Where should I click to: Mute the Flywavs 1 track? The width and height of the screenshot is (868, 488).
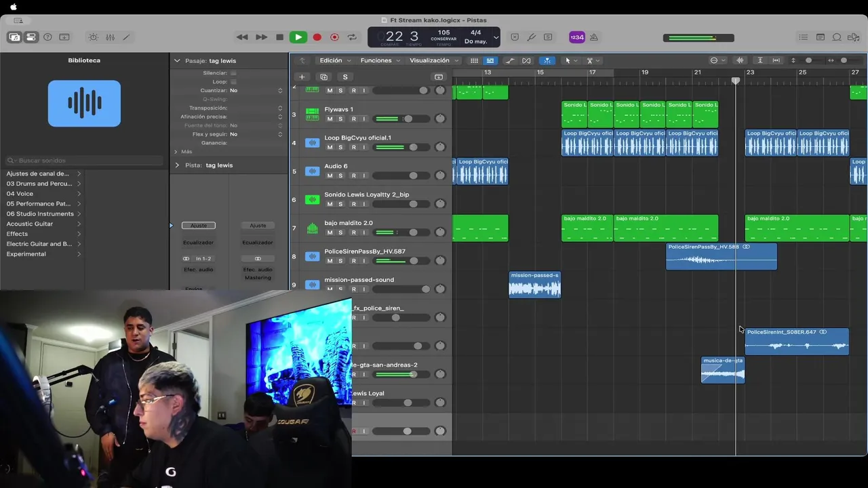pyautogui.click(x=330, y=119)
